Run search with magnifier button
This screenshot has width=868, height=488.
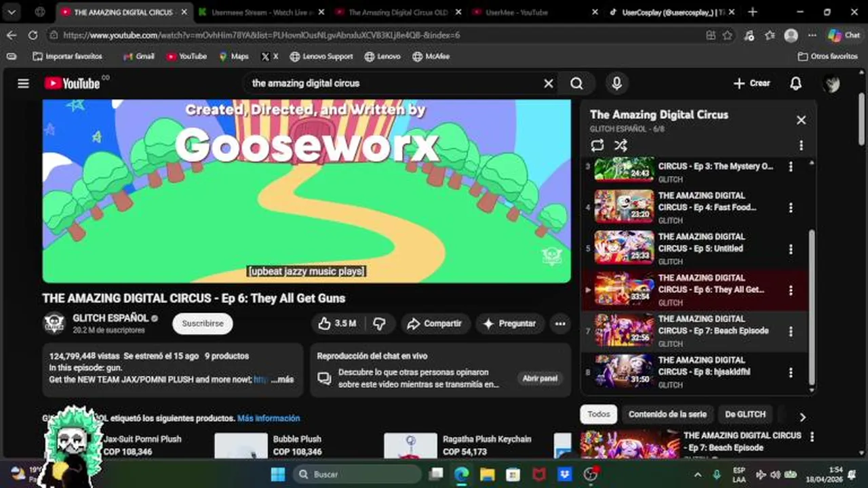click(576, 83)
